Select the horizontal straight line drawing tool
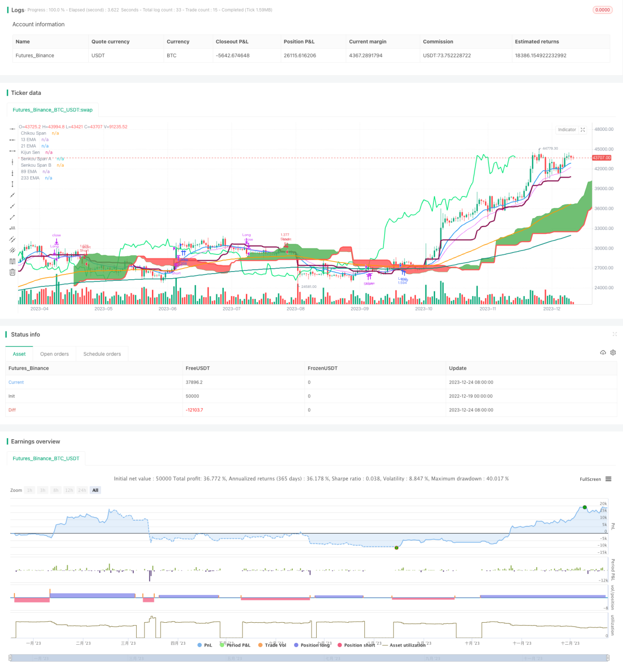 tap(12, 128)
